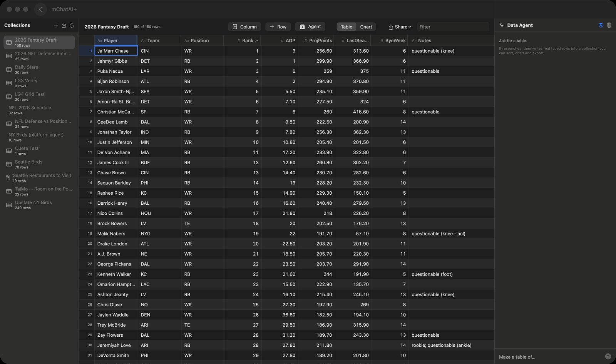Select the 'rookie; questionable (ankle)' note cell
616x364 pixels.
[x=451, y=345]
